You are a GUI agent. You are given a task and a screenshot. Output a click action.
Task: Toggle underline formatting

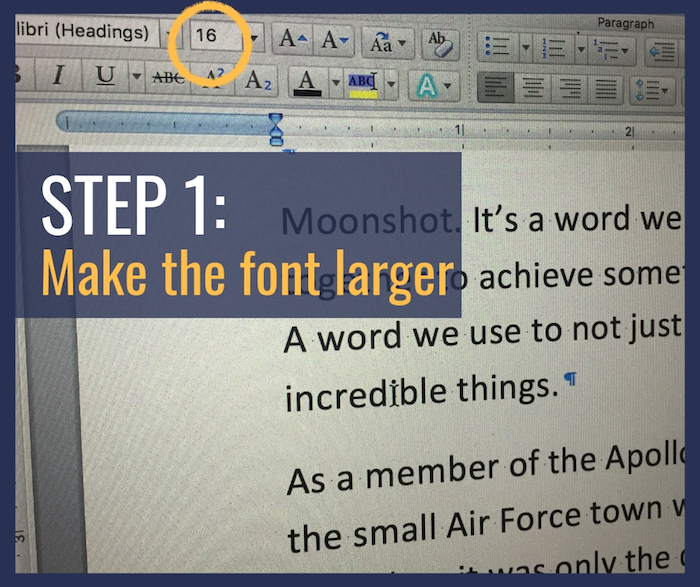[105, 76]
